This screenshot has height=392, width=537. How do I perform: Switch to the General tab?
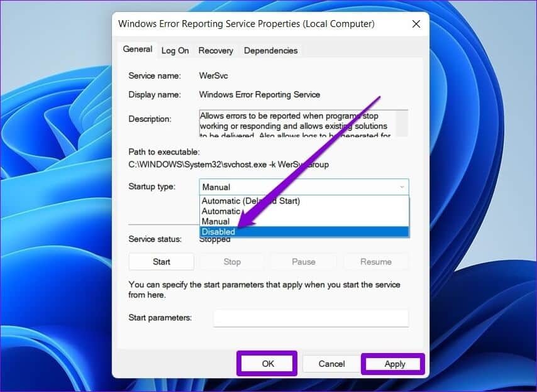click(x=137, y=49)
